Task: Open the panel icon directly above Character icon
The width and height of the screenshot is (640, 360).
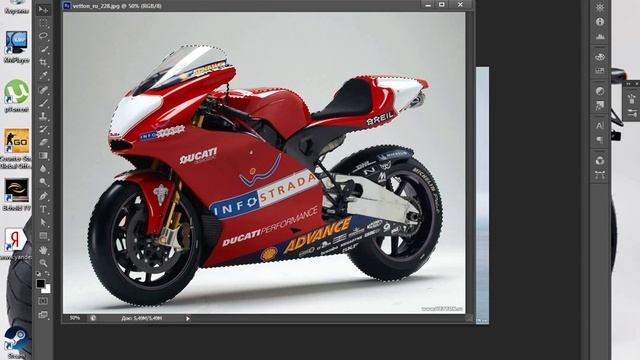Action: tap(600, 106)
